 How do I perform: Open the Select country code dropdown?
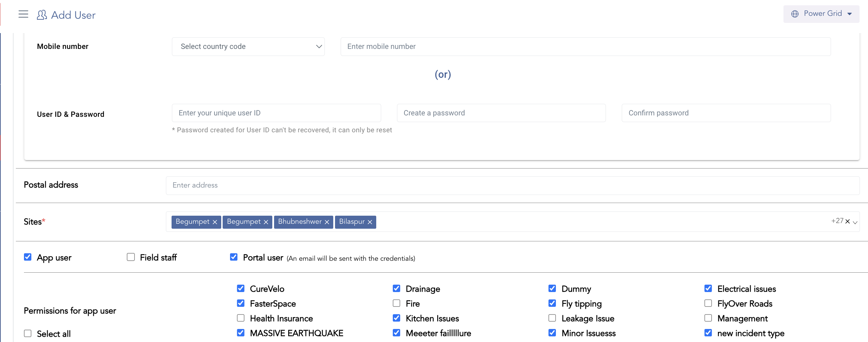pos(248,46)
